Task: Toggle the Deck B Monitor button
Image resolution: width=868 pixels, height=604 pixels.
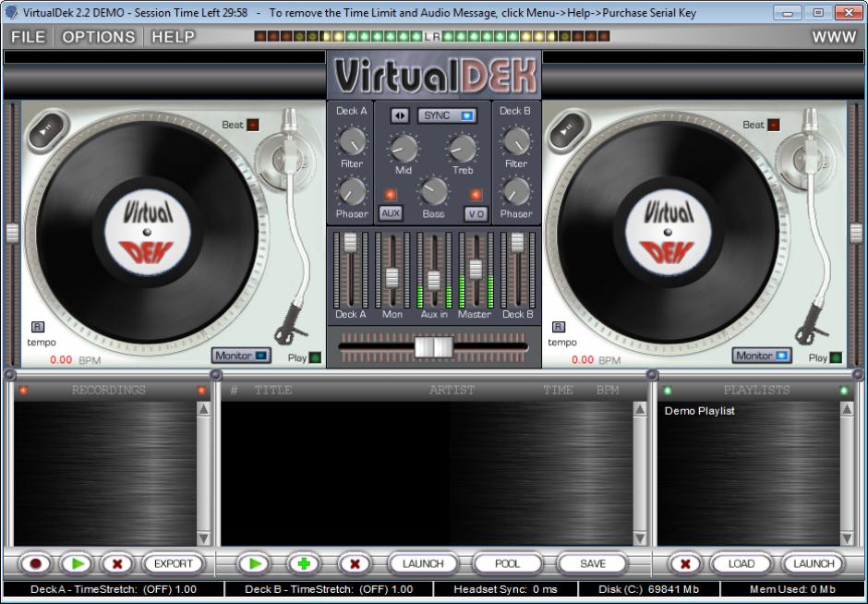Action: tap(762, 356)
